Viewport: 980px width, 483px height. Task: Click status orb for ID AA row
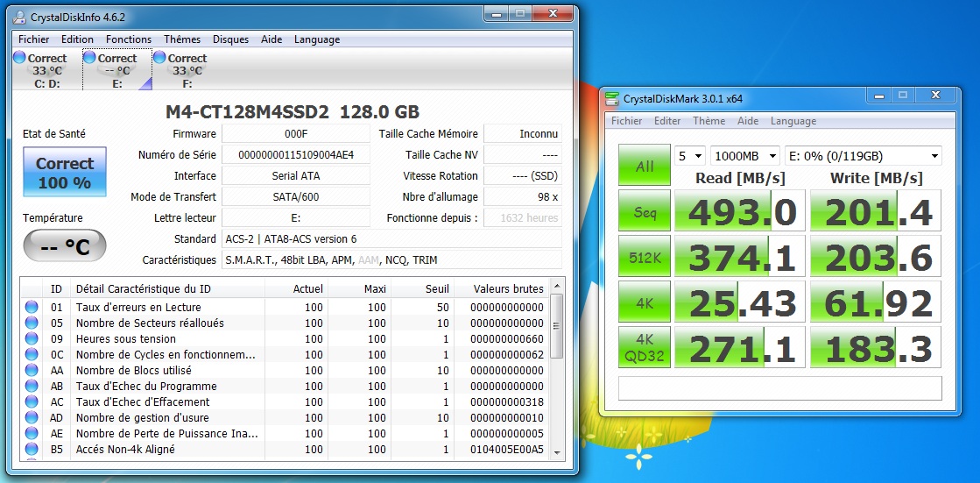point(32,371)
